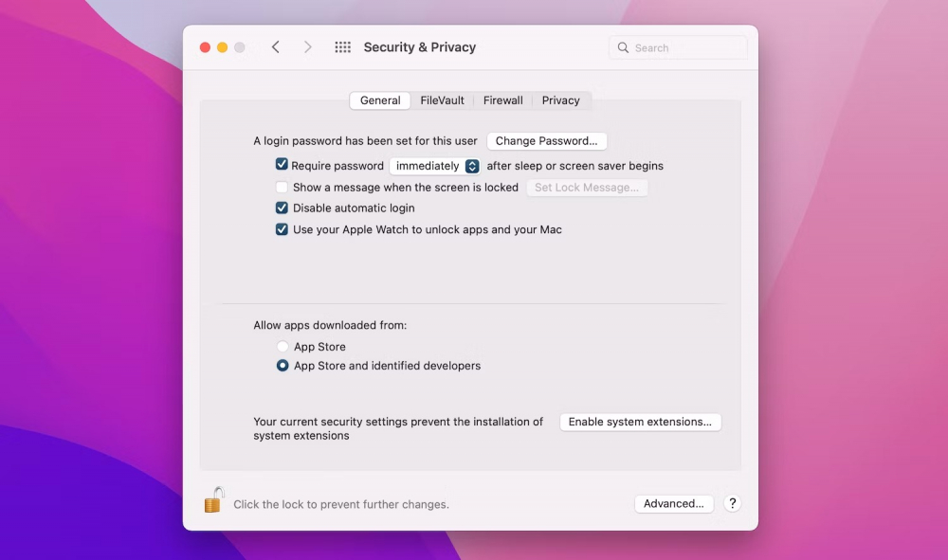Open help with the question mark button
This screenshot has height=560, width=948.
tap(732, 504)
